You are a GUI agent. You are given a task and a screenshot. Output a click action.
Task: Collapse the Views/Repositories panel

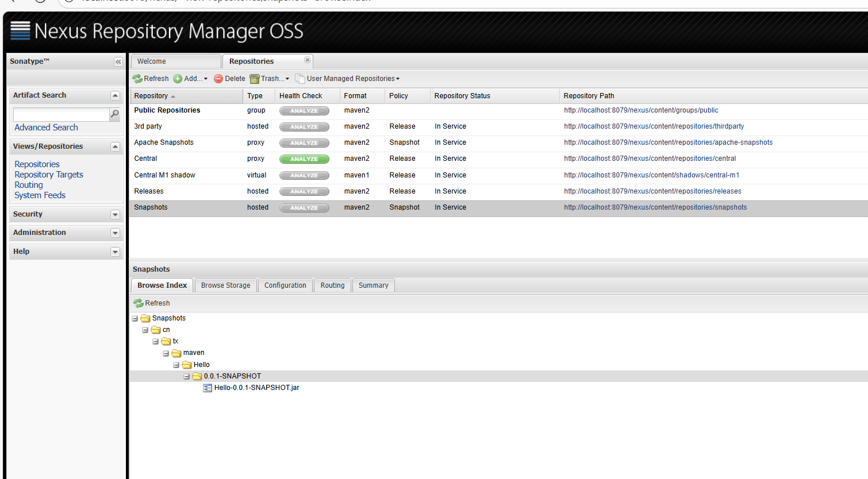(x=115, y=146)
